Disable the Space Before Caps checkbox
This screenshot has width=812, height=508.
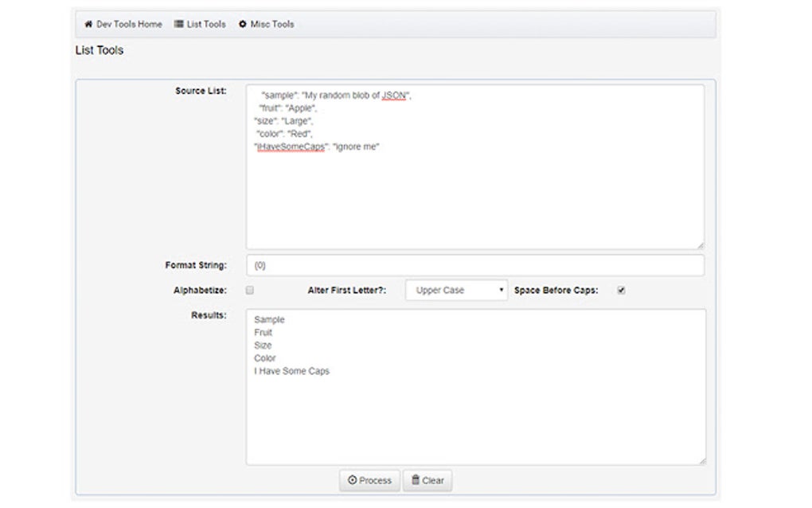pos(620,290)
